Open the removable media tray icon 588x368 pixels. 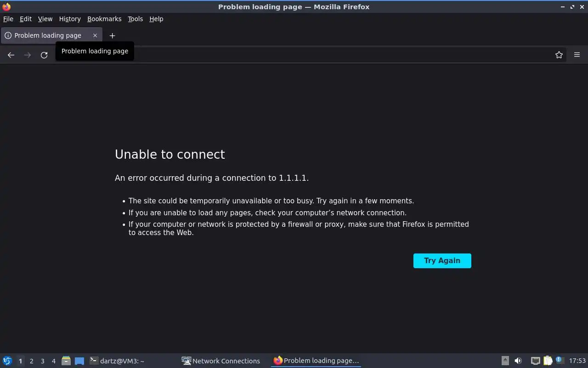505,361
